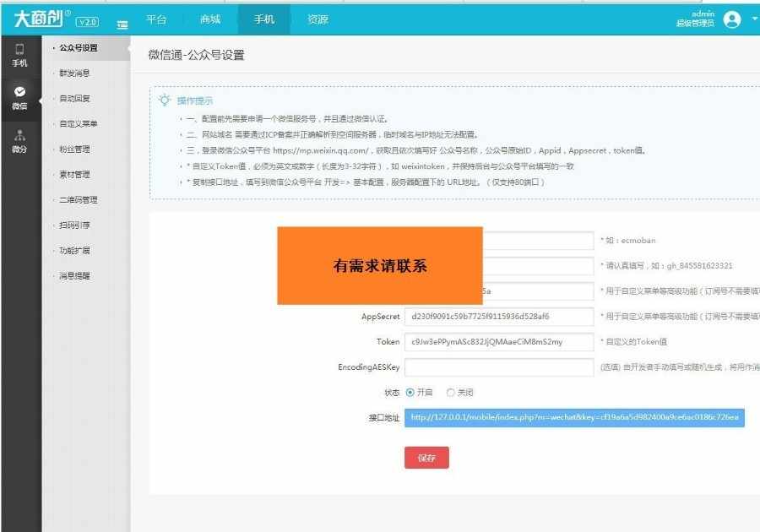Toggle the sidebar collapse icon
760x532 pixels.
click(122, 24)
